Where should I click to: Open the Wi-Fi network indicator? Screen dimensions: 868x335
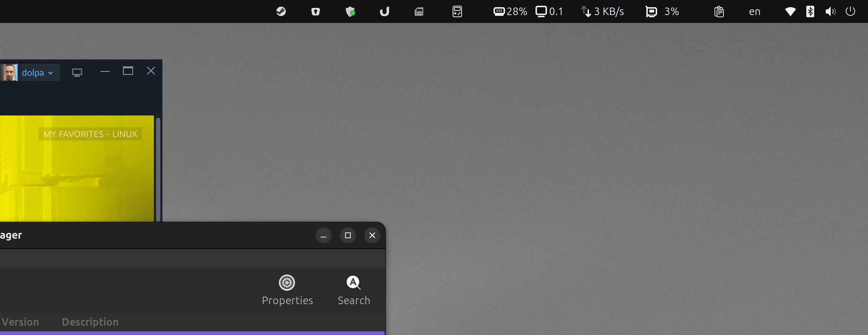[790, 12]
